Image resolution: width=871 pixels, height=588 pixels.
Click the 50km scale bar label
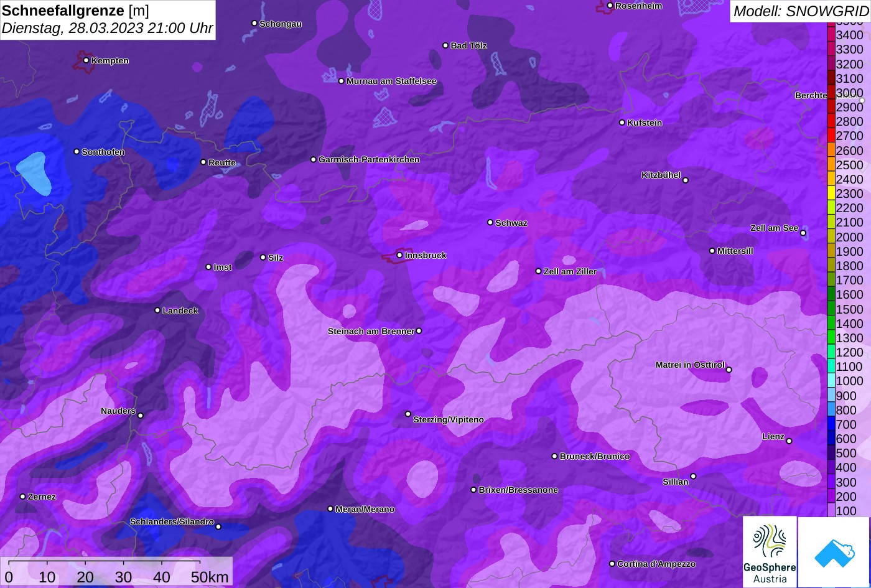(210, 577)
